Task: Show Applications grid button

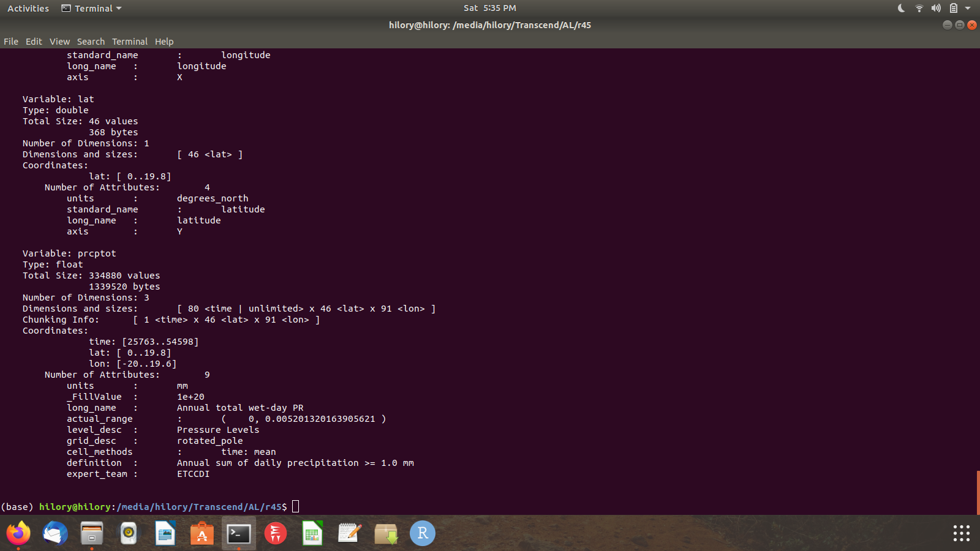Action: [x=961, y=533]
